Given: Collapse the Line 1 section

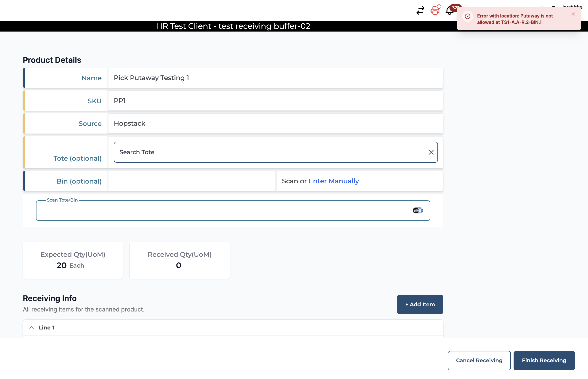Looking at the screenshot, I should click(x=32, y=327).
